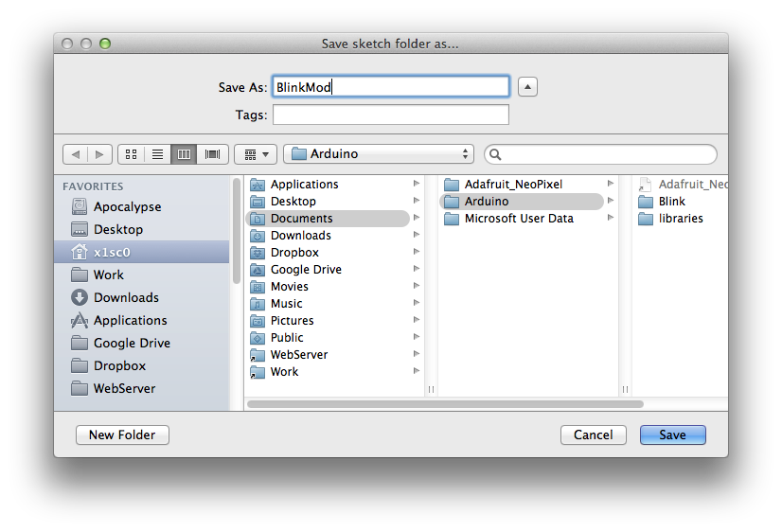Select the Adafruit_NeoPixel folder

click(x=512, y=185)
